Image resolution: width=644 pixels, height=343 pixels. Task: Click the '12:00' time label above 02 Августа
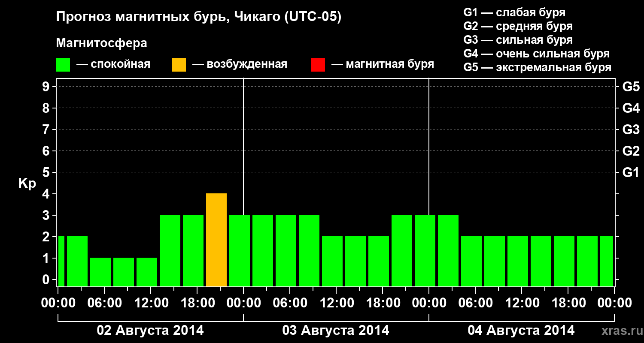tap(151, 303)
